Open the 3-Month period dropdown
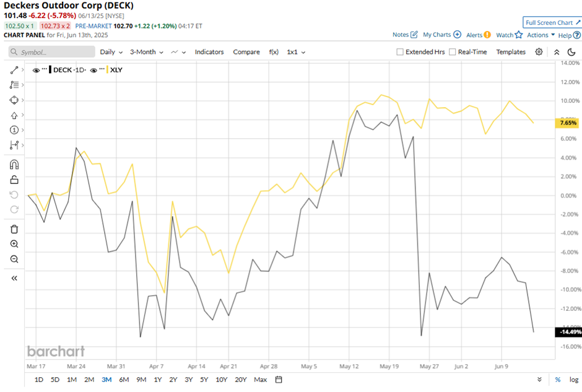 click(x=147, y=52)
